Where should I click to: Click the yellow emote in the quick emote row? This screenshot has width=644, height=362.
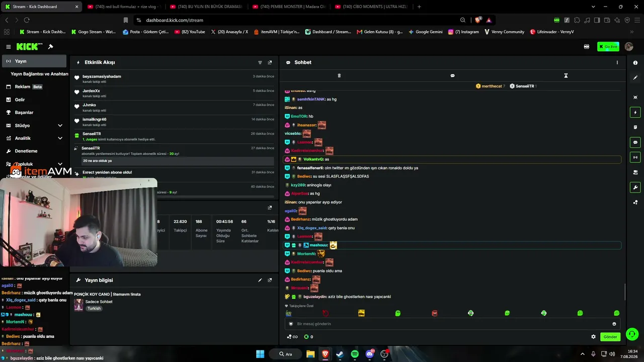pyautogui.click(x=361, y=313)
